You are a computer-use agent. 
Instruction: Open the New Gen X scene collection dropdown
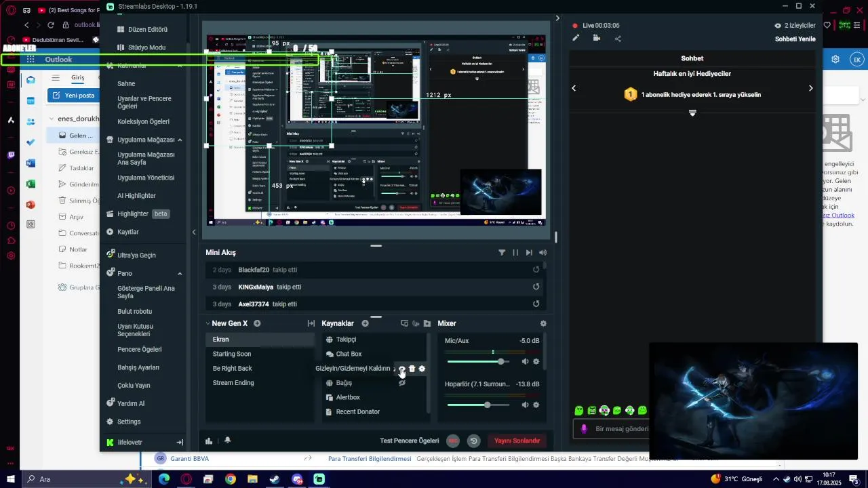click(208, 323)
